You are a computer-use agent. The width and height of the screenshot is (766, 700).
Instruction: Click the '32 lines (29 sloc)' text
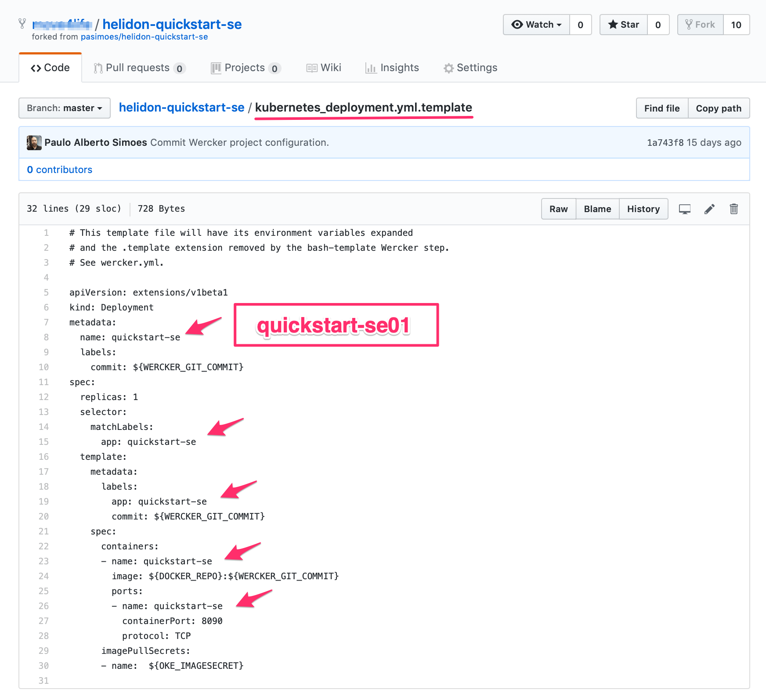[x=74, y=209]
